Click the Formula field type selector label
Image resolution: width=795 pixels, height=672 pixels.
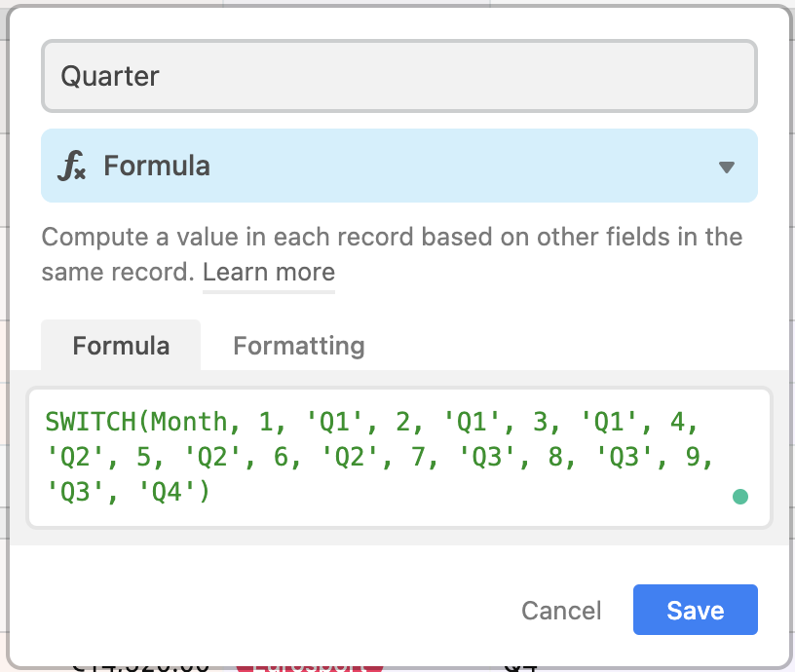157,167
